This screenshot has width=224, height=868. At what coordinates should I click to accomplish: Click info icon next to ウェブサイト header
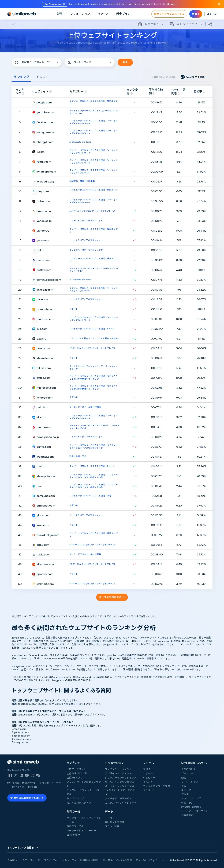click(x=51, y=92)
